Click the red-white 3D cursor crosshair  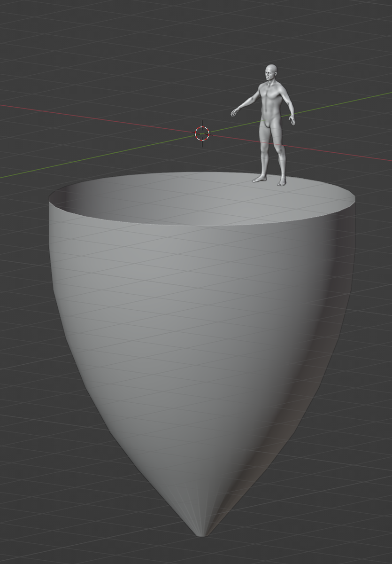click(202, 133)
